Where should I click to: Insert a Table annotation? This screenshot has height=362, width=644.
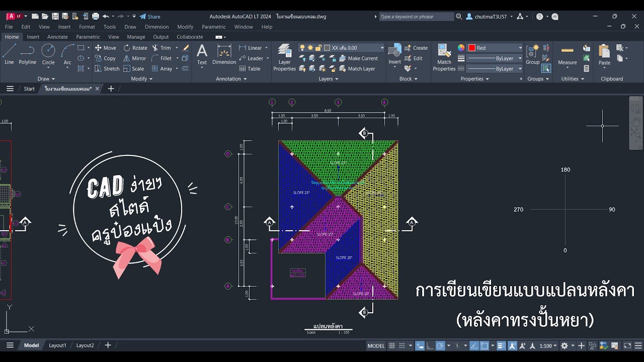250,69
